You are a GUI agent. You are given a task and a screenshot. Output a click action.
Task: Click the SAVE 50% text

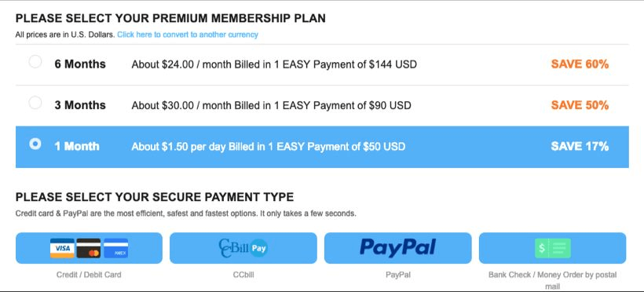click(580, 105)
